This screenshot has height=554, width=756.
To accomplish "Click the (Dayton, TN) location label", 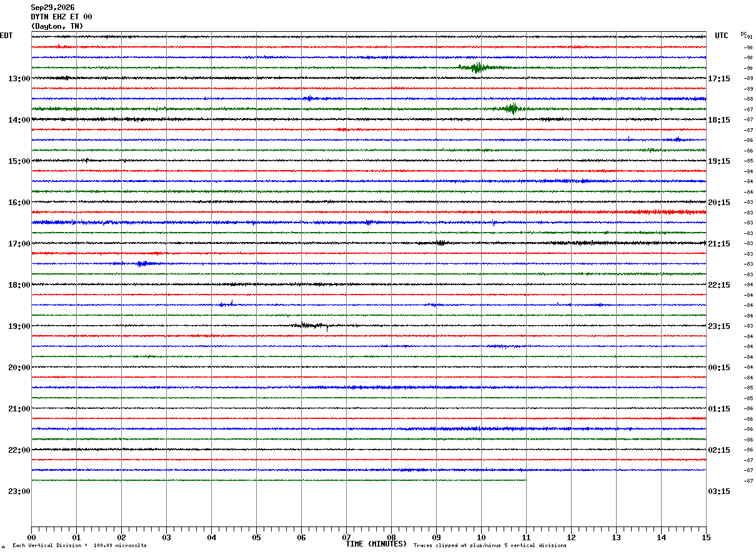I will pos(57,26).
